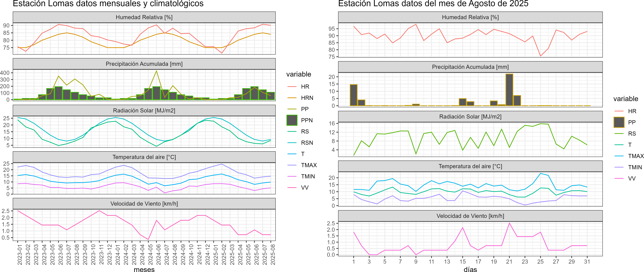The image size is (644, 272).
Task: Click TMAX legend key in left legend
Action: (292, 165)
